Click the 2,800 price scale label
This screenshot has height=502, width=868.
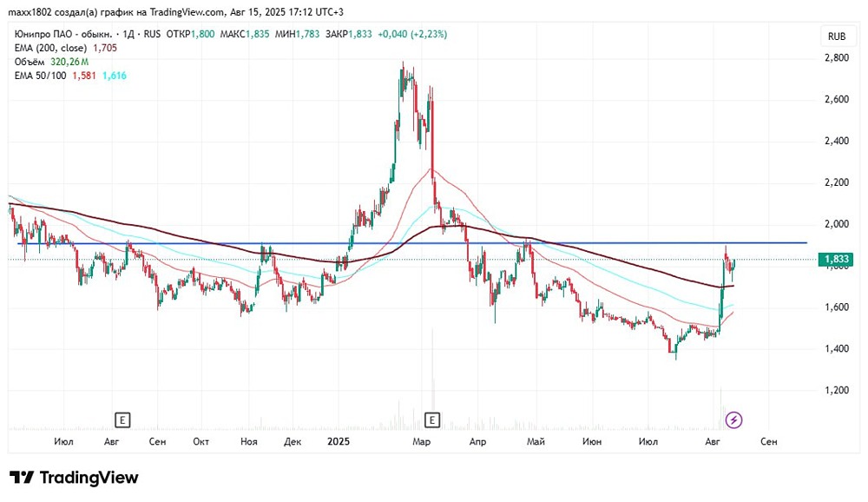(x=837, y=57)
